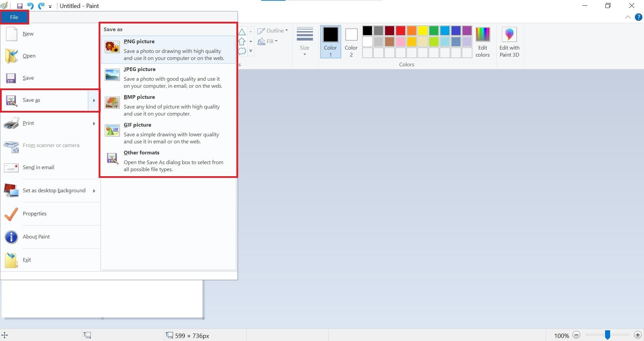The image size is (644, 341).
Task: Collapse the ribbon with the chevron
Action: click(628, 17)
